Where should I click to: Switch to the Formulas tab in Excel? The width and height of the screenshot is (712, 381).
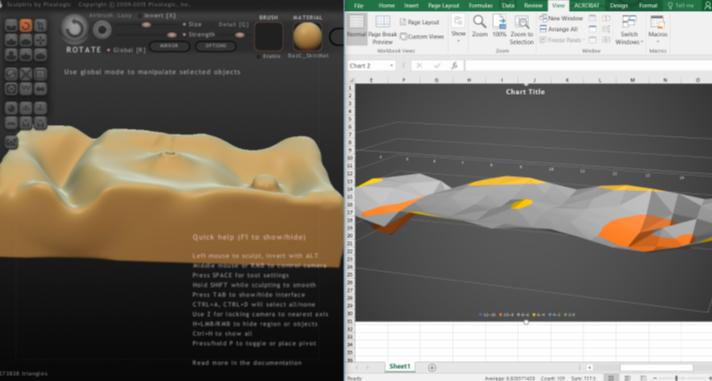[481, 5]
